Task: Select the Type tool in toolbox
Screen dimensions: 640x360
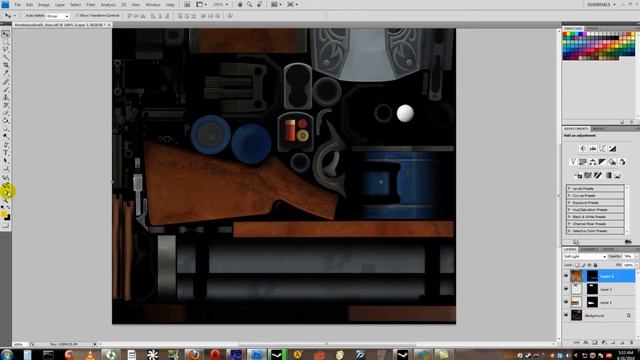Action: pyautogui.click(x=6, y=153)
